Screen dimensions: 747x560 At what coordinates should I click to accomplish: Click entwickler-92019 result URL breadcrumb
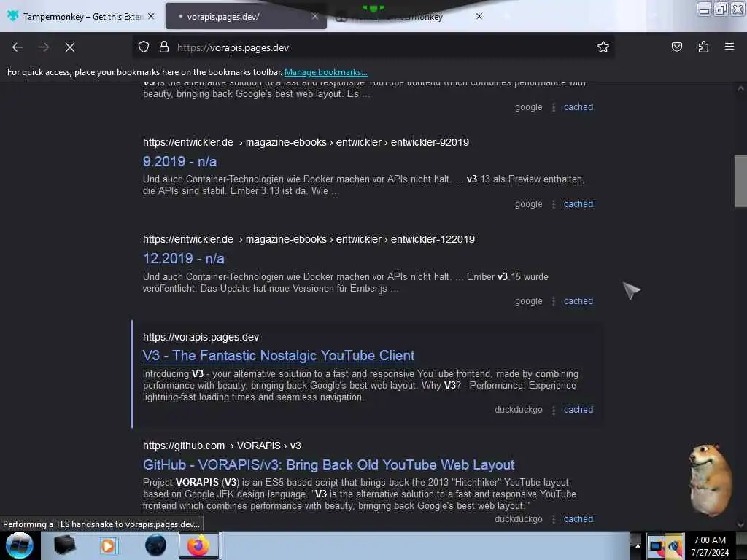pos(306,142)
